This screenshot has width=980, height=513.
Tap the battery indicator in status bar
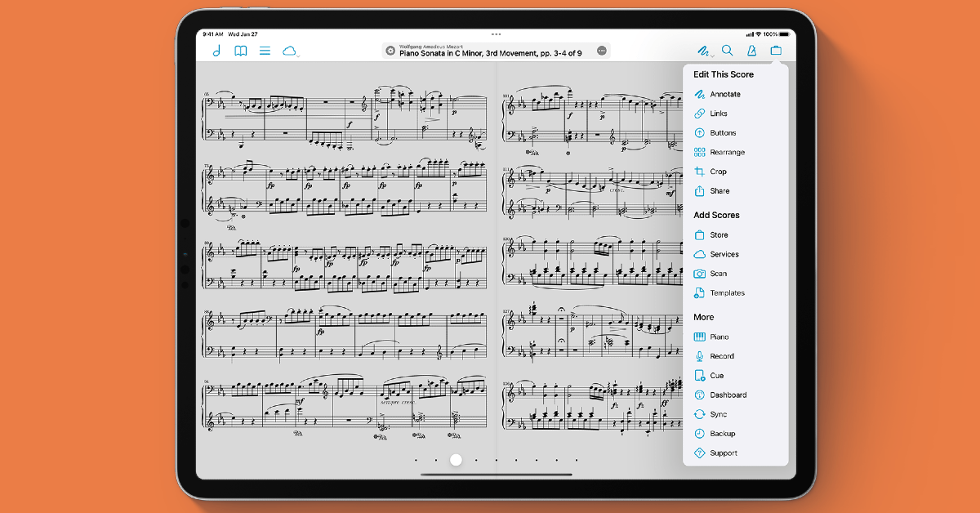(786, 34)
